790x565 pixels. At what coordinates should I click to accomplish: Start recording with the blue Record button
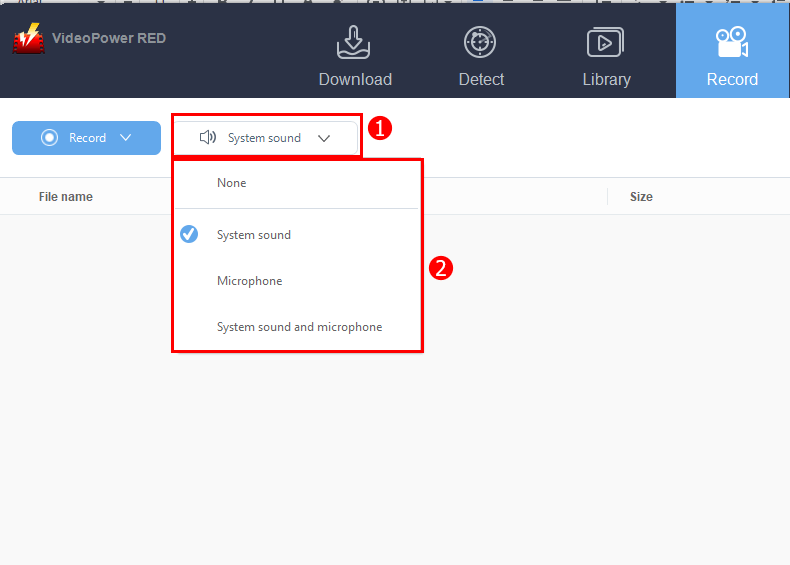(x=86, y=138)
